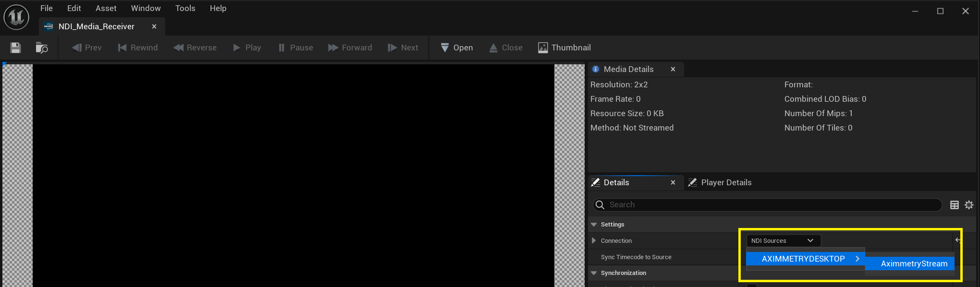Click Open media toolbar button
Image resolution: width=980 pixels, height=287 pixels.
click(x=457, y=48)
